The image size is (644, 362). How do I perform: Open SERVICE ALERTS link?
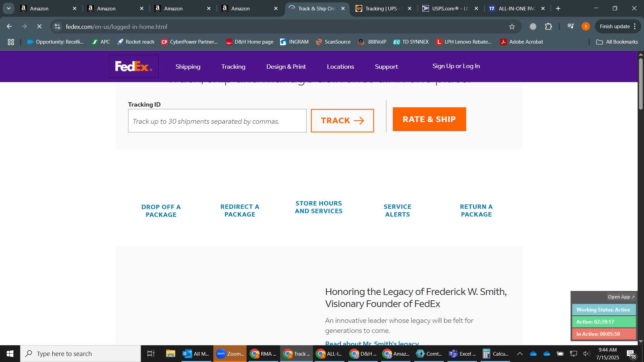coord(397,210)
